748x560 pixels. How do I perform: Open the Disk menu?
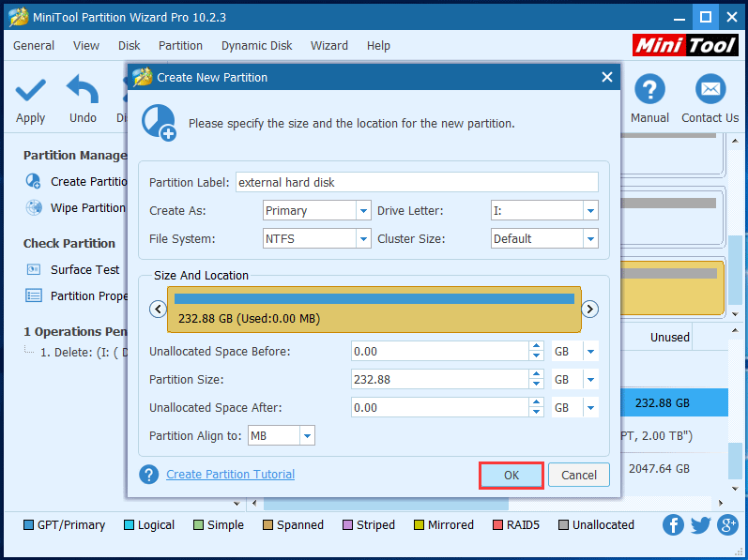[129, 45]
